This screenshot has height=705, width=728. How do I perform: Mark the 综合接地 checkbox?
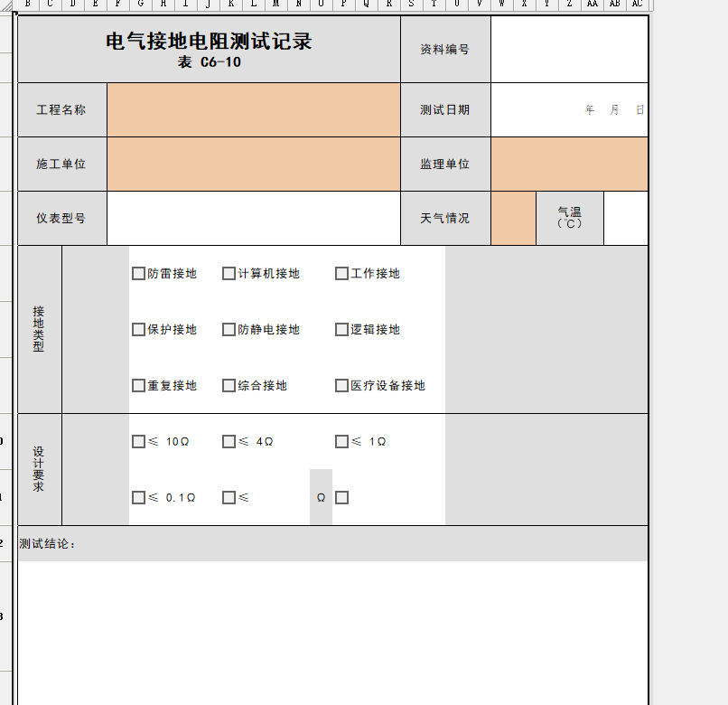[229, 386]
